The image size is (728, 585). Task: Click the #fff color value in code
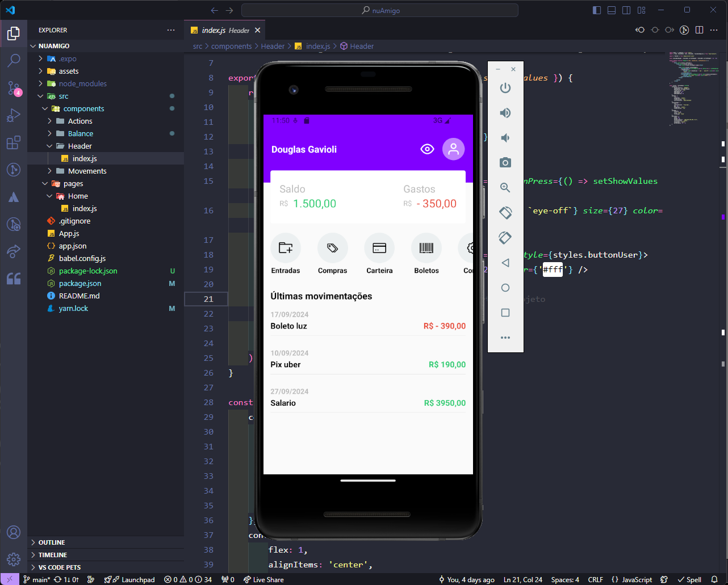[x=553, y=270]
